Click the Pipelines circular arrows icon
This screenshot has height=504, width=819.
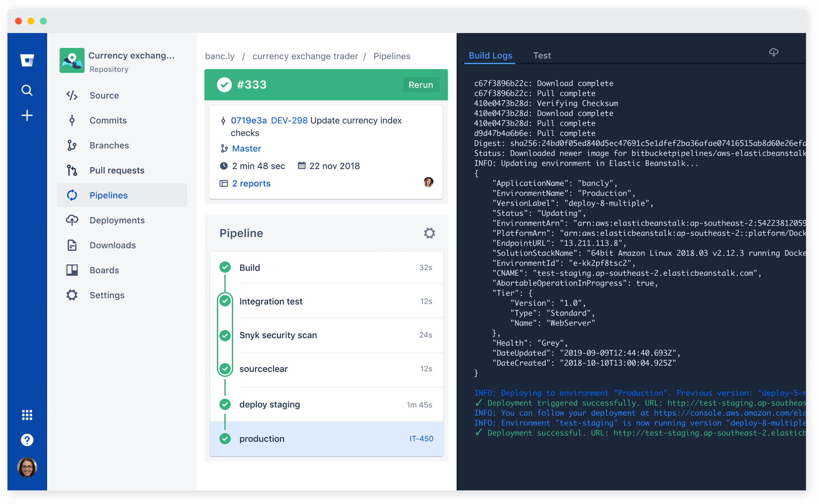72,195
